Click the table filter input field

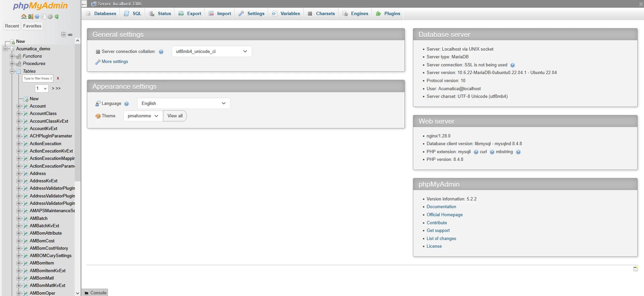pos(38,78)
